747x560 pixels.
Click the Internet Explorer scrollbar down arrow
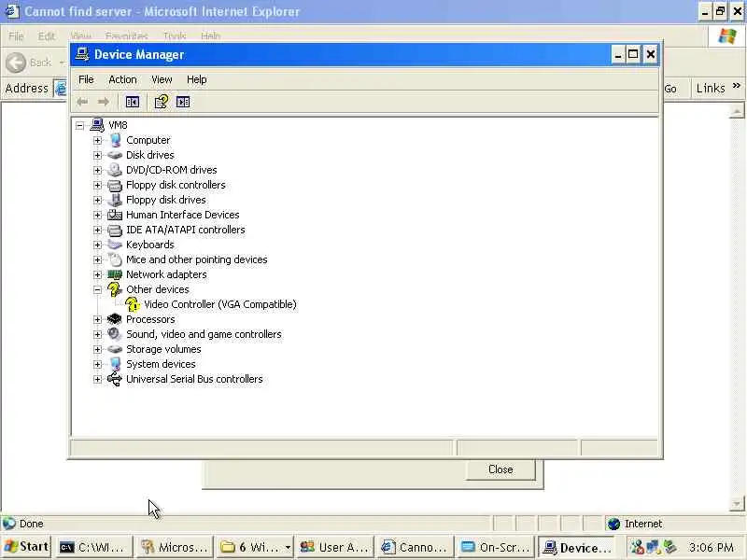click(x=737, y=504)
